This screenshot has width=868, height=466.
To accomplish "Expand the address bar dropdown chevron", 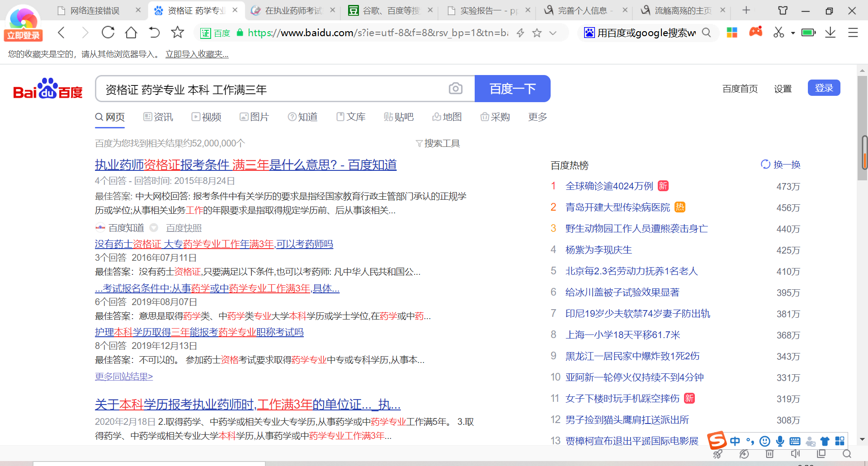I will pos(553,33).
